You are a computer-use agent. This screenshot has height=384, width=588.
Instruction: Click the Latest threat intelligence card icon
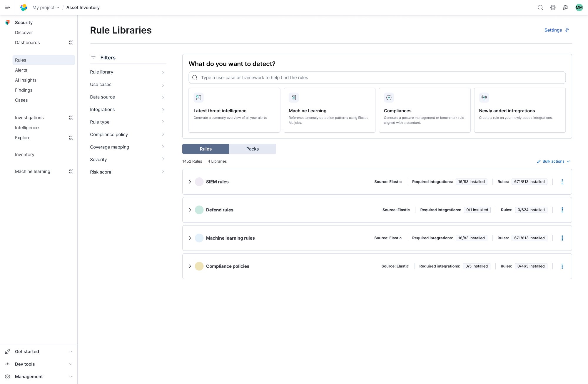pyautogui.click(x=199, y=97)
